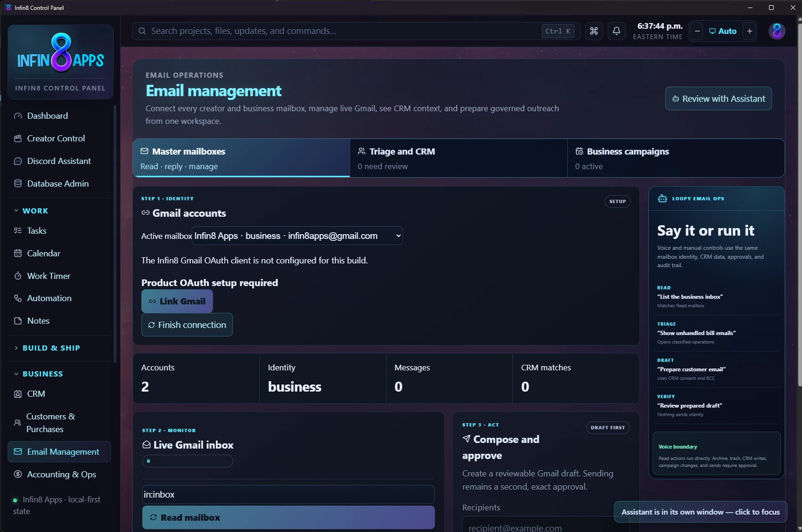Click the Accounts count card
This screenshot has width=802, height=532.
click(196, 378)
